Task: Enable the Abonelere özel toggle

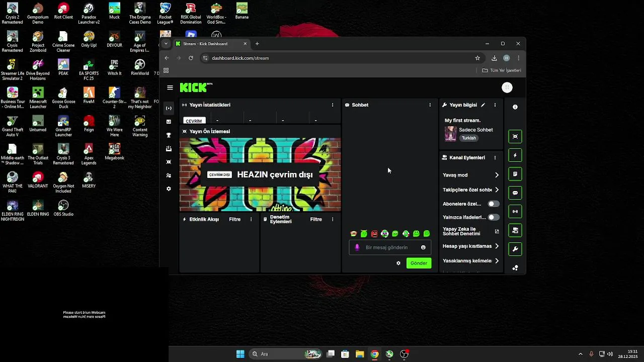Action: [494, 204]
